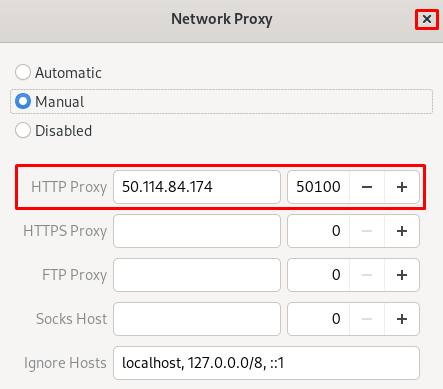Click the FTP Proxy port minus button
Viewport: 443px width, 389px height.
point(367,275)
